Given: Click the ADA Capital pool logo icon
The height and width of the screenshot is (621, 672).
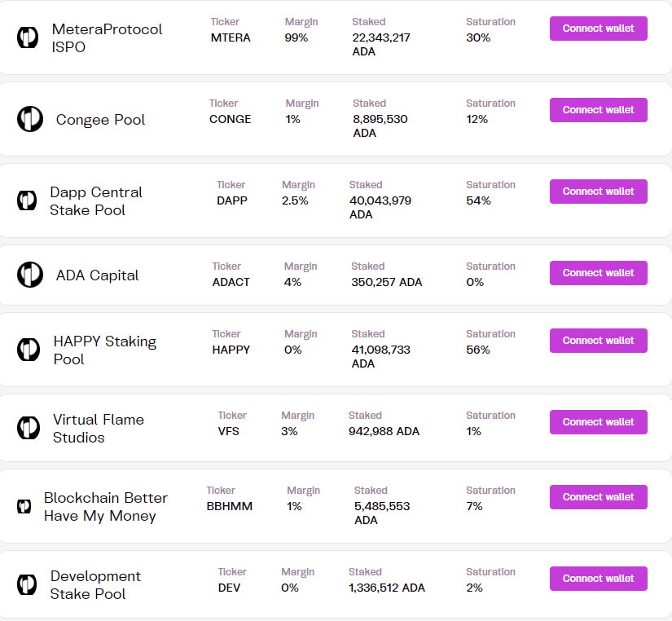Looking at the screenshot, I should (30, 275).
